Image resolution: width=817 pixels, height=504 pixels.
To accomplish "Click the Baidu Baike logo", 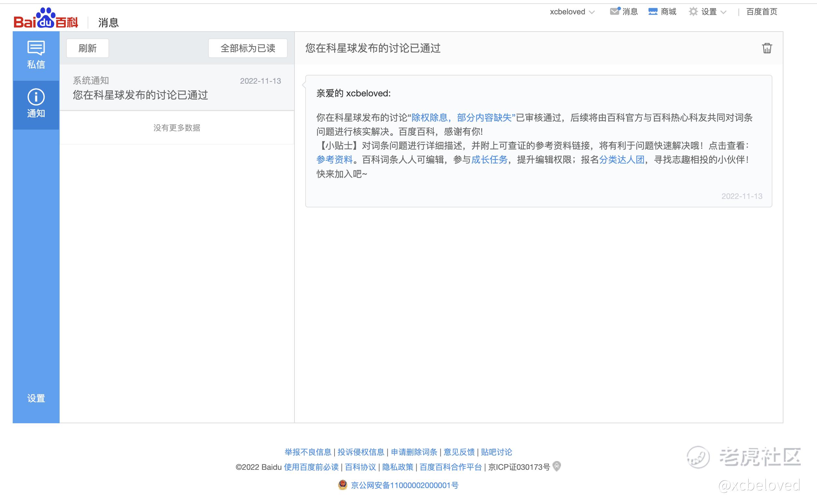I will point(46,18).
